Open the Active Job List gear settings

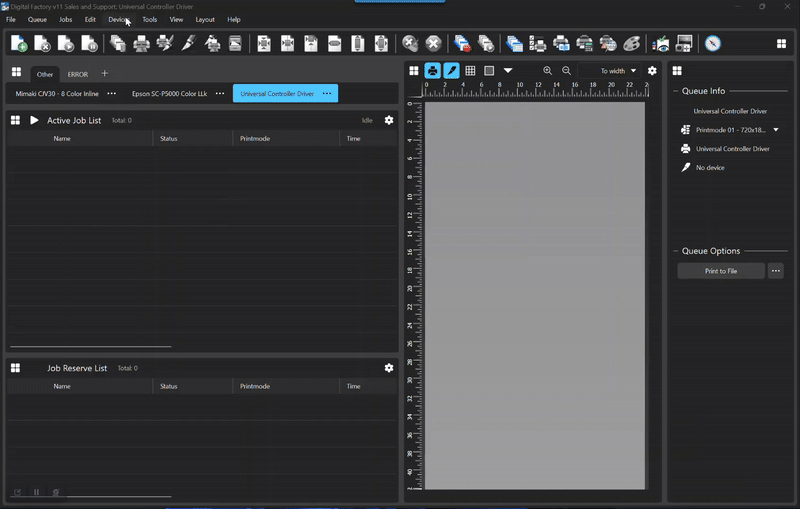pos(389,120)
